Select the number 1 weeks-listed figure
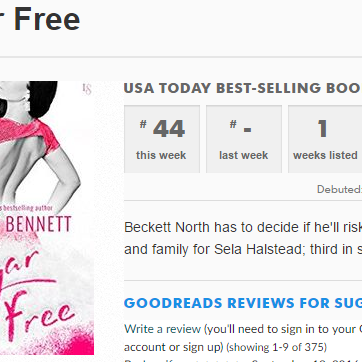 [x=322, y=129]
